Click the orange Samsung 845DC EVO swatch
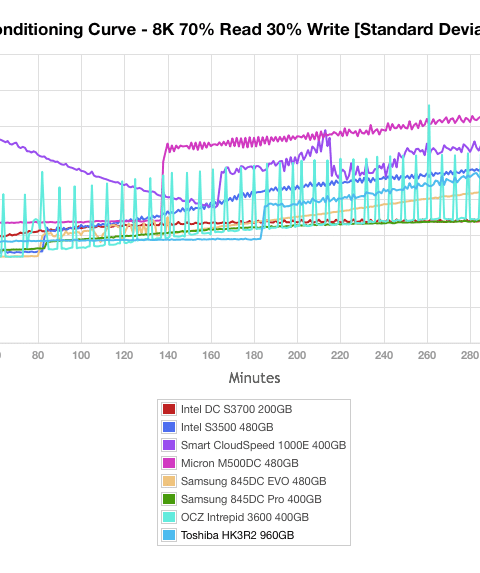 click(169, 481)
